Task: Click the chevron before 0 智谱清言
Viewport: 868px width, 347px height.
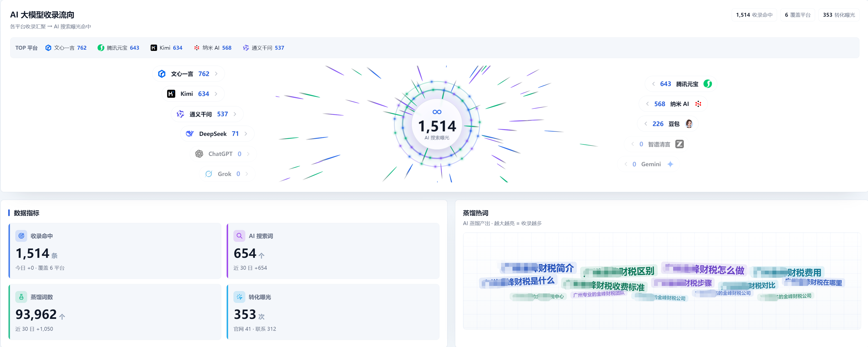Action: [x=632, y=144]
